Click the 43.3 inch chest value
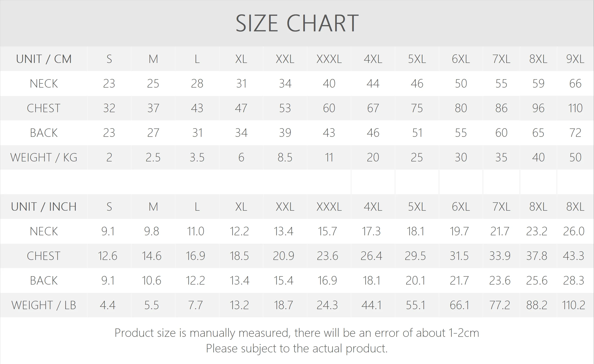The image size is (594, 364). 574,256
